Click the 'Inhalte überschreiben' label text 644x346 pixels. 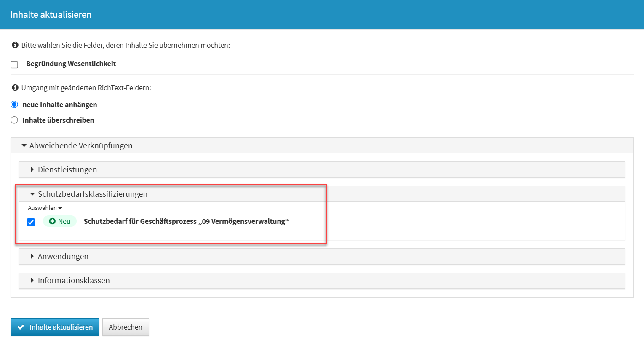click(x=58, y=120)
